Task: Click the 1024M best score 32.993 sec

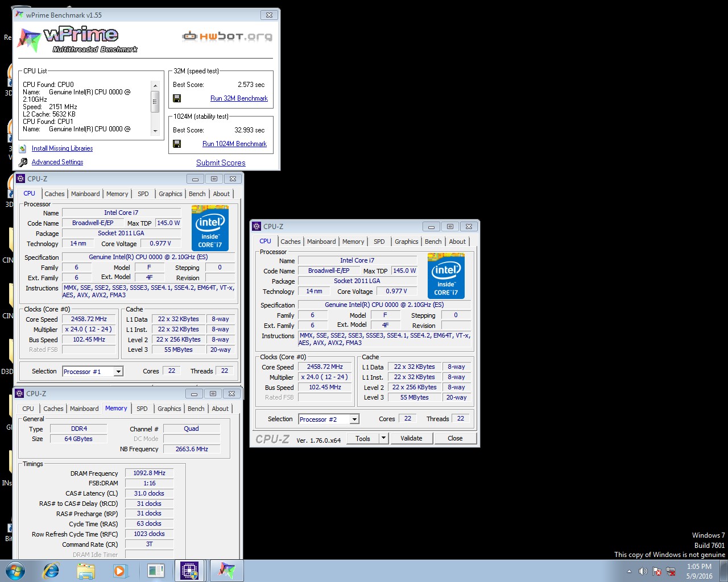Action: click(250, 130)
